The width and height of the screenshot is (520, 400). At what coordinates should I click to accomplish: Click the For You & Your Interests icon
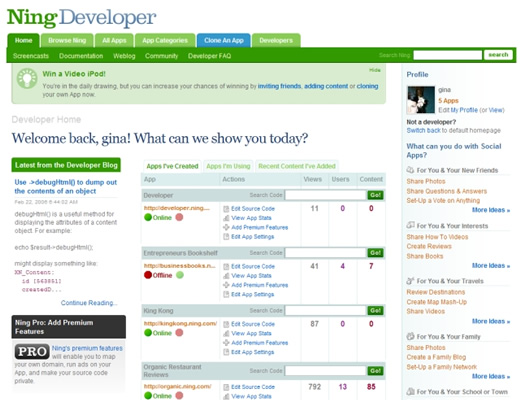pyautogui.click(x=410, y=225)
